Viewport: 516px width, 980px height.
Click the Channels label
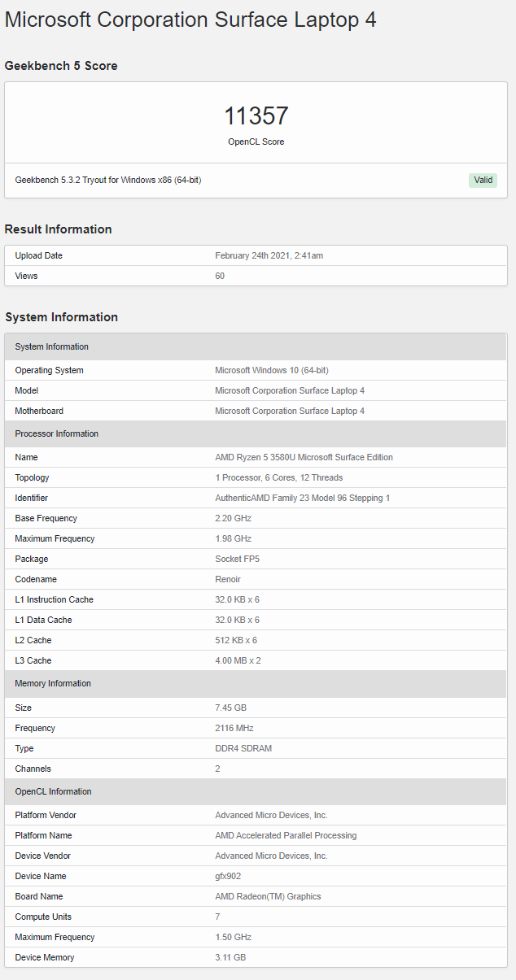(33, 769)
